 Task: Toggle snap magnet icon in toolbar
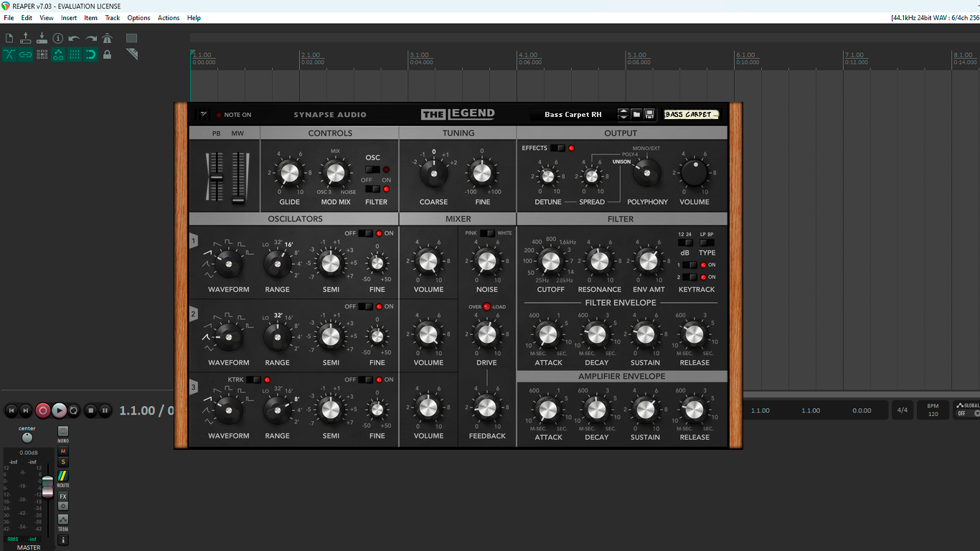(91, 55)
